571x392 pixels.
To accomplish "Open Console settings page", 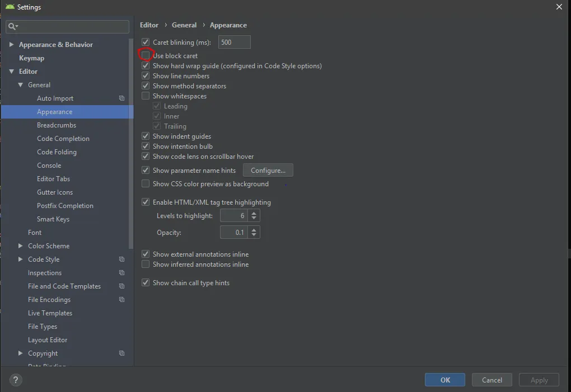I will [49, 166].
